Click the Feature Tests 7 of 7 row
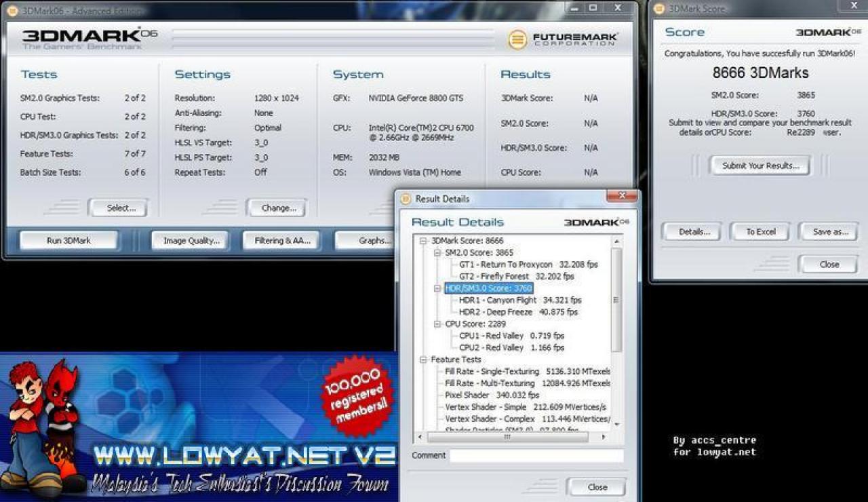 coord(83,154)
